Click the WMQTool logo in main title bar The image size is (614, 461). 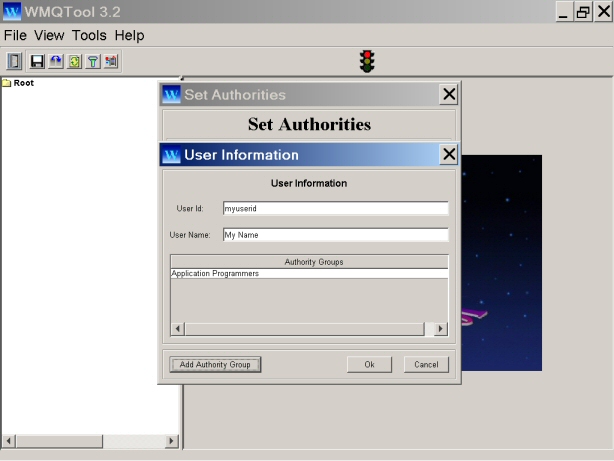[x=12, y=11]
